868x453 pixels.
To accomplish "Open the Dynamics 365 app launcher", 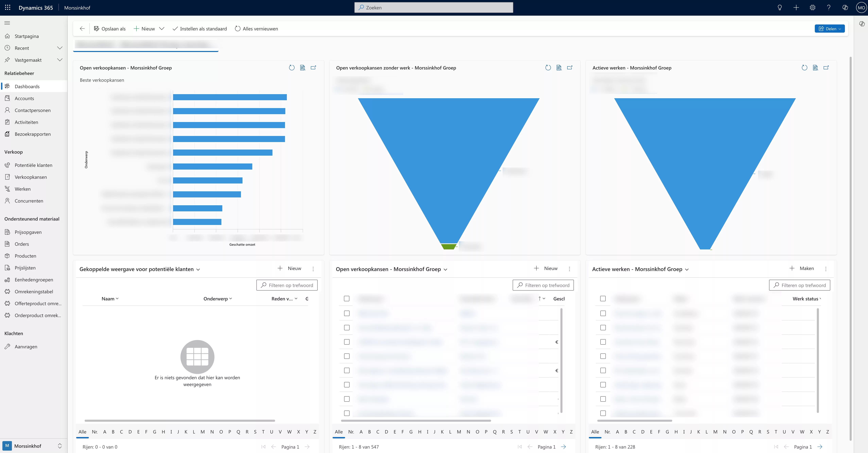I will click(7, 7).
